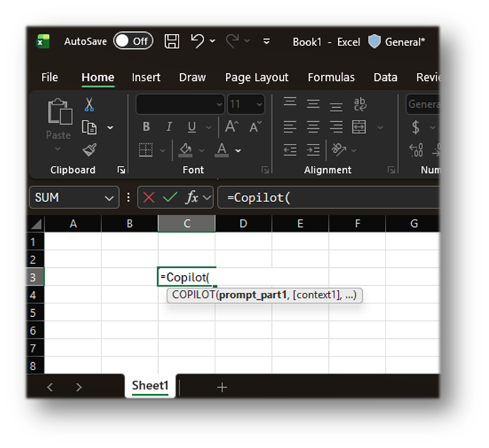Screen dimensions: 489x448
Task: Expand the Paste options arrow
Action: click(x=57, y=149)
